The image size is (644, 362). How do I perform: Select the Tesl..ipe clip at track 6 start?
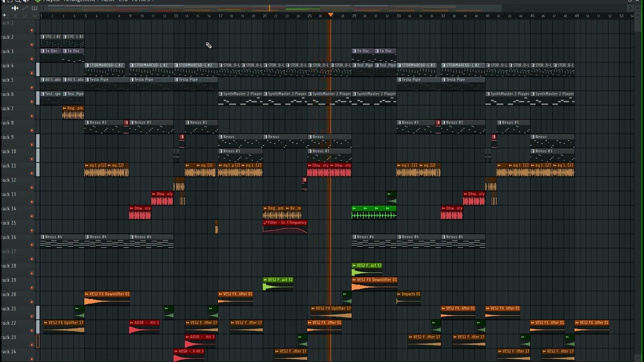pos(51,98)
